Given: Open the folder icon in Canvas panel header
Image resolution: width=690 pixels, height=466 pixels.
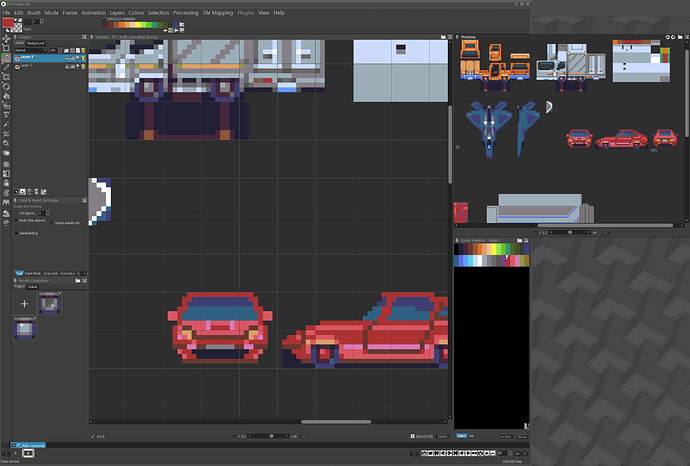Looking at the screenshot, I should click(x=443, y=37).
